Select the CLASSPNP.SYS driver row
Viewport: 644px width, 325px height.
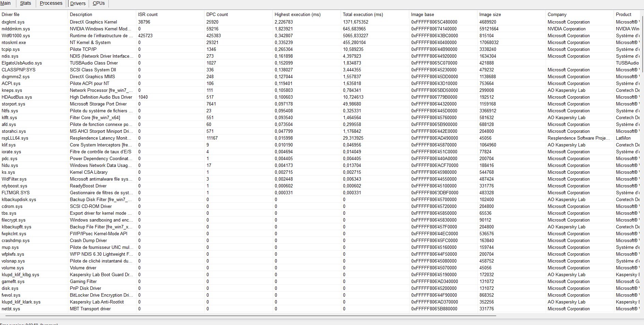[x=320, y=70]
